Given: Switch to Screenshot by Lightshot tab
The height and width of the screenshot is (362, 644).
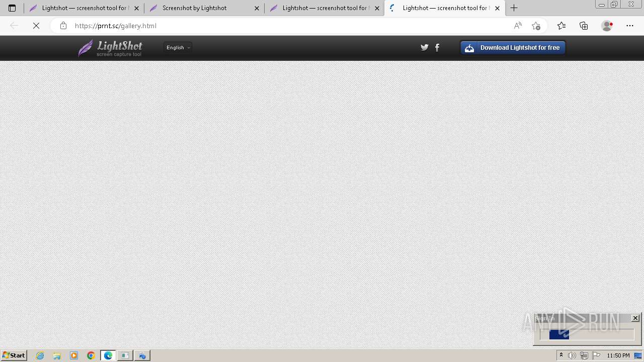Looking at the screenshot, I should pos(204,8).
